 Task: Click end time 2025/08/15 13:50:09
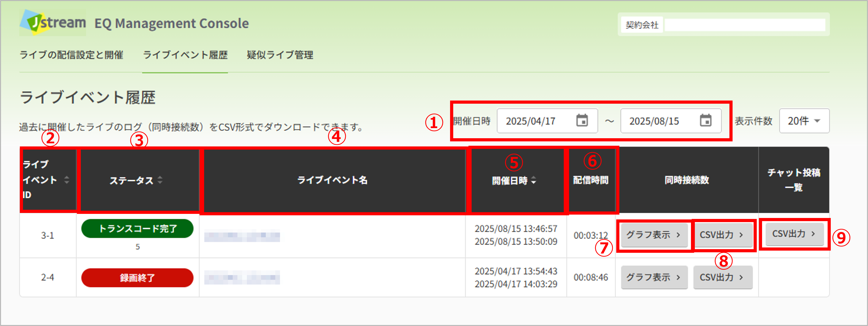tap(516, 241)
